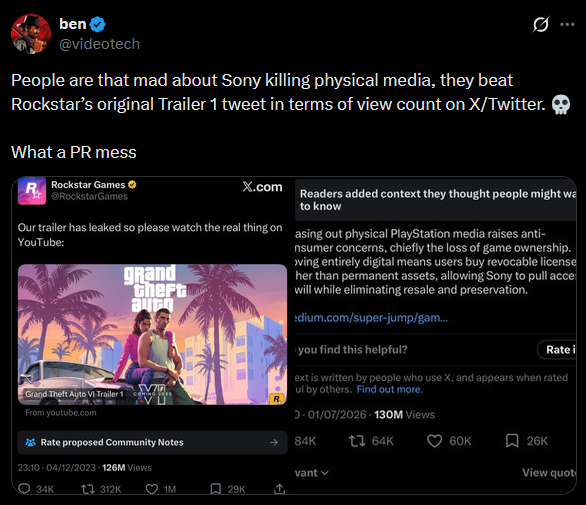Open the three-dot more options menu

coord(567,25)
